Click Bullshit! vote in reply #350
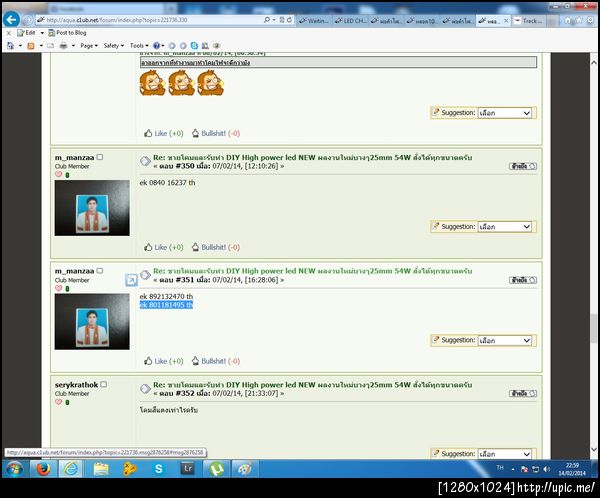Image resolution: width=600 pixels, height=498 pixels. click(x=216, y=247)
